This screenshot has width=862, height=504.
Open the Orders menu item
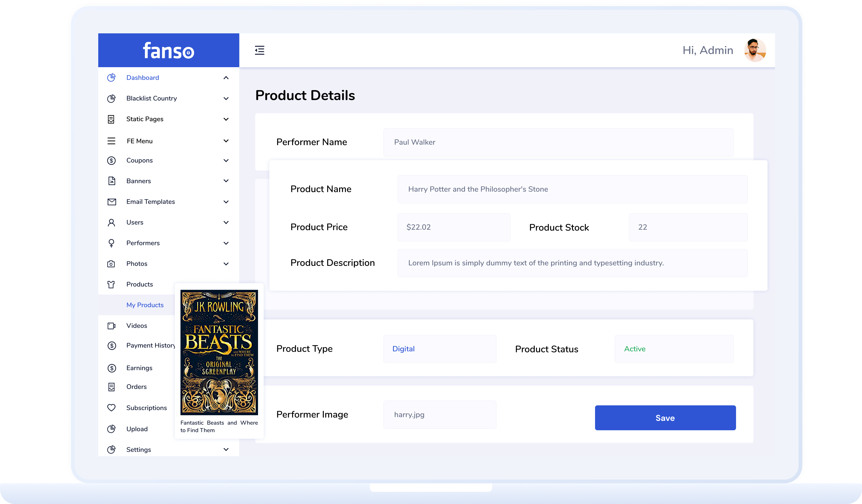[x=136, y=387]
